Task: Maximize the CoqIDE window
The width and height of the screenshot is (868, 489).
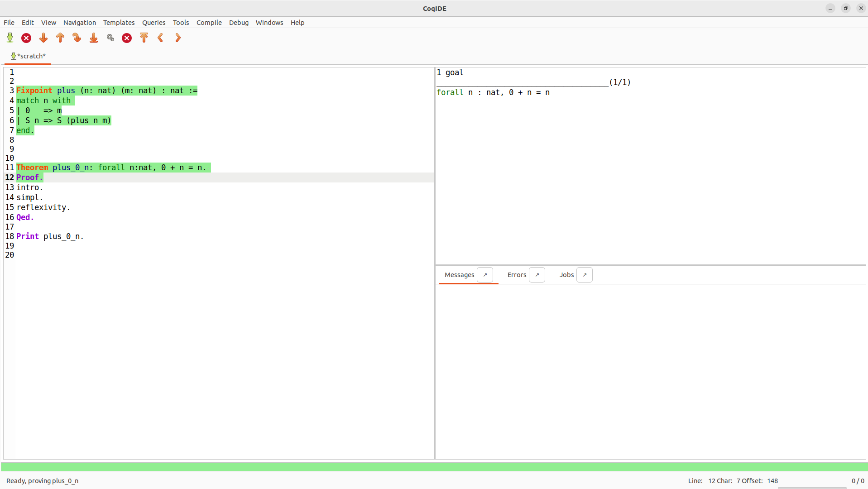Action: point(845,8)
